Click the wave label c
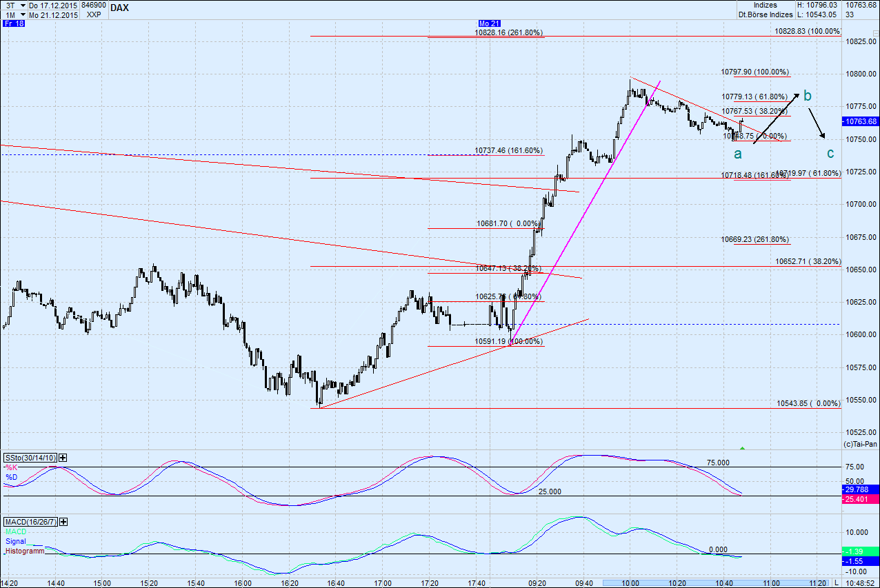This screenshot has width=880, height=588. (x=830, y=153)
